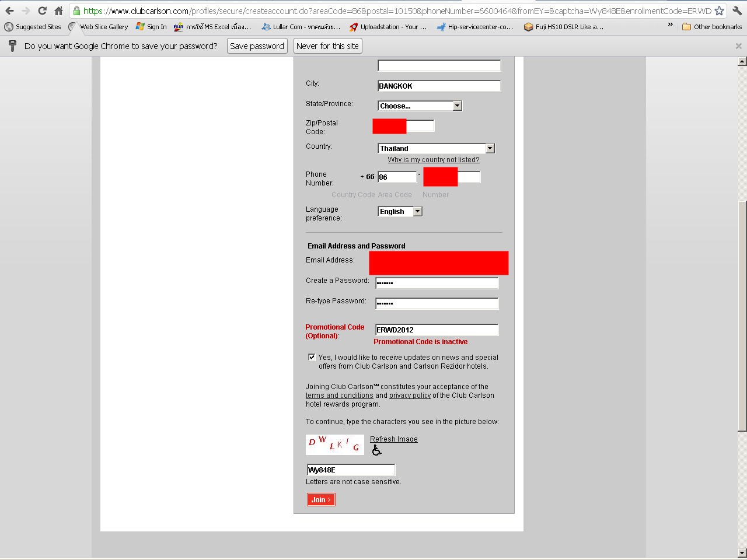This screenshot has width=747, height=560.
Task: Open the Hip-servicecenter bookmark
Action: 475,27
